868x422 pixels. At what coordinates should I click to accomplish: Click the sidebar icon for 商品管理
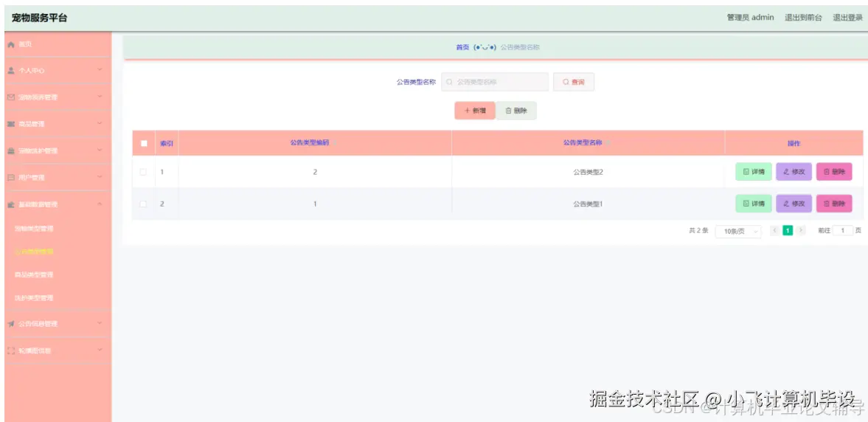[x=10, y=124]
